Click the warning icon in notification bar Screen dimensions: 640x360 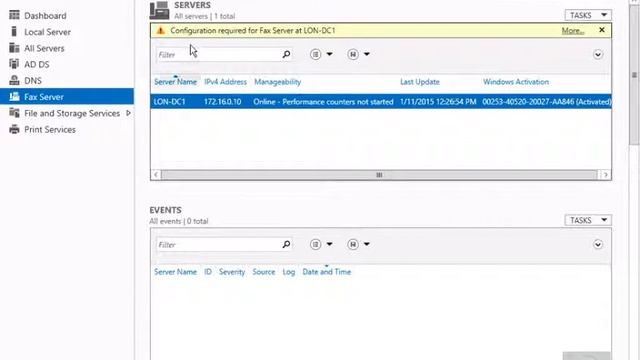click(x=161, y=31)
